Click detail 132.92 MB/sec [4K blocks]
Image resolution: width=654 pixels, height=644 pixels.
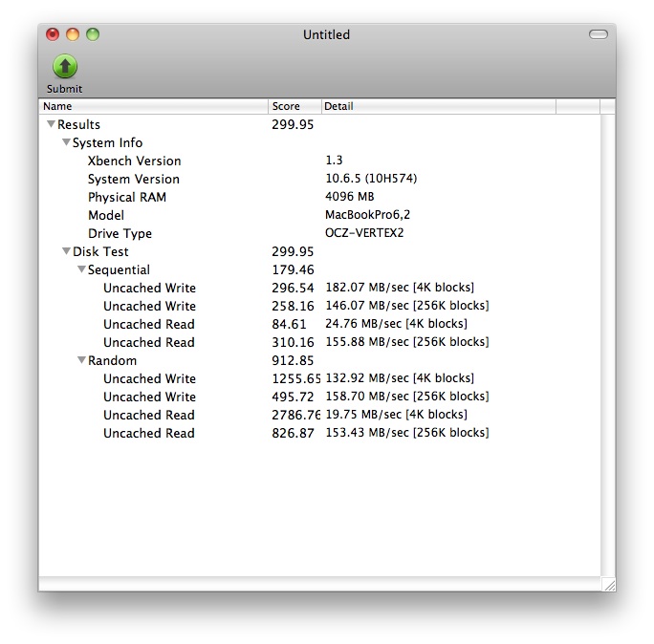[400, 378]
